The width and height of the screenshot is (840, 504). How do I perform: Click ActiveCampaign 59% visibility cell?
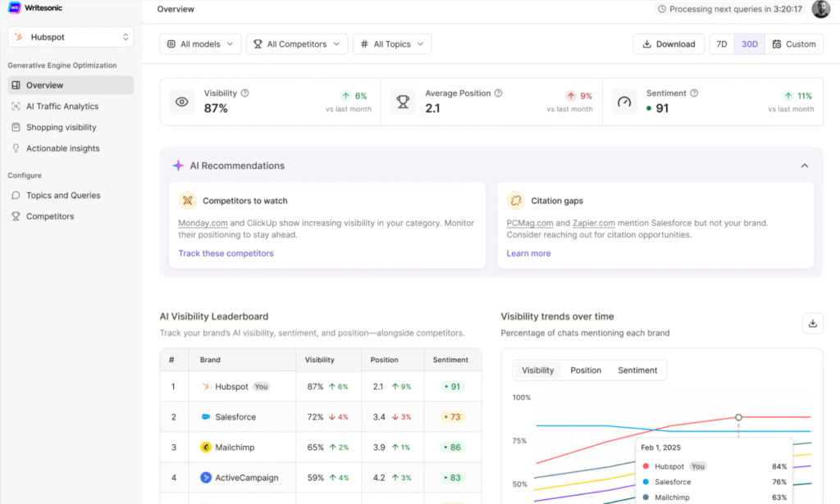click(x=328, y=477)
